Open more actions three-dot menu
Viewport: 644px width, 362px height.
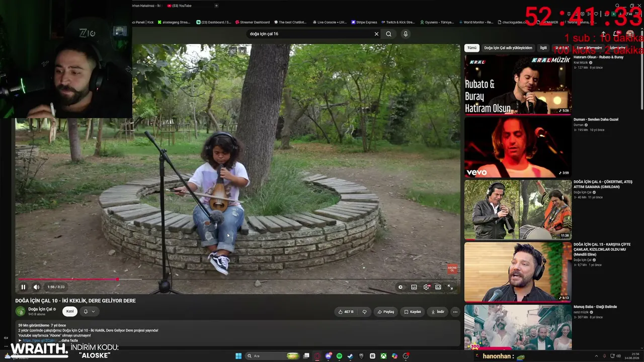(455, 312)
